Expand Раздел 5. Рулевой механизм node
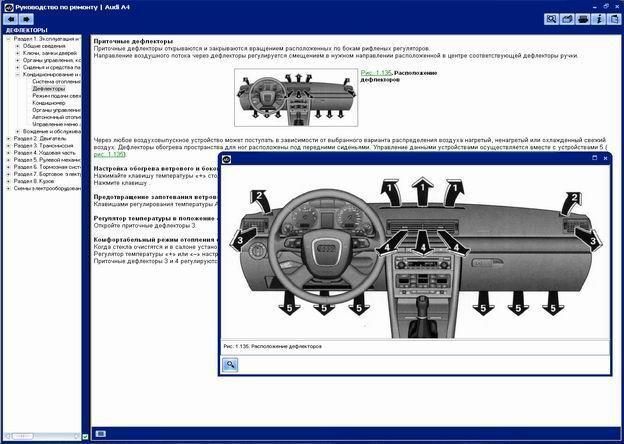 click(x=9, y=160)
